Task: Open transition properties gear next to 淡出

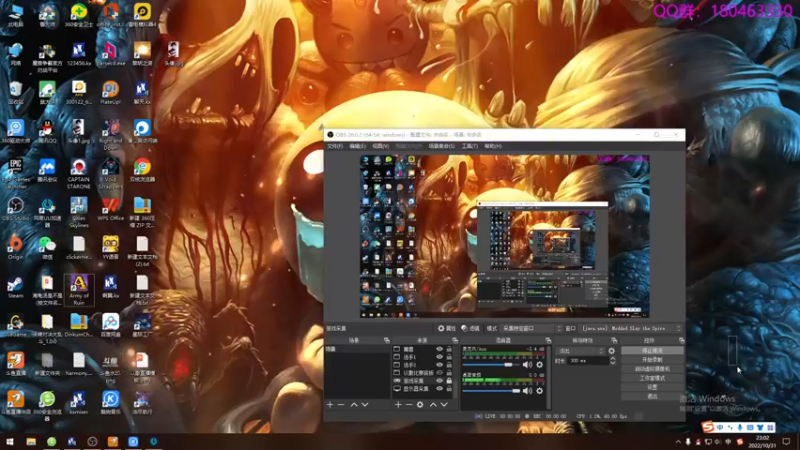Action: [611, 351]
